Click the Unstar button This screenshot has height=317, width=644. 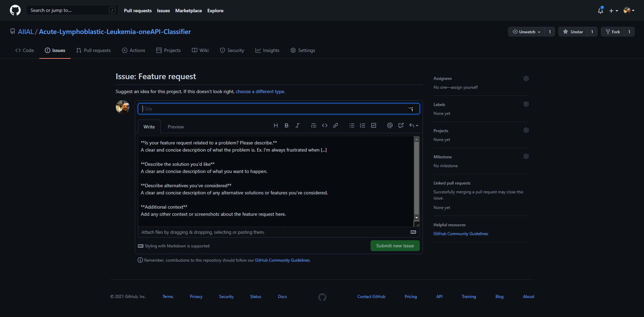pos(573,32)
